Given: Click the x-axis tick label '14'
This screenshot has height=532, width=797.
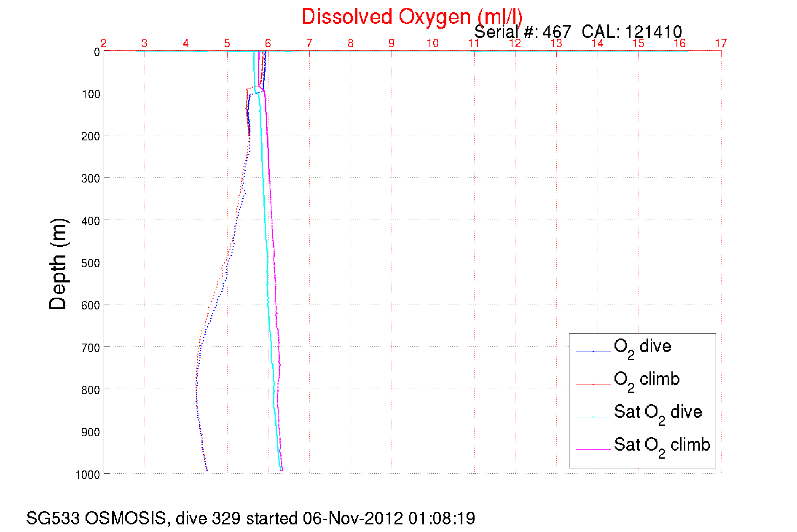Looking at the screenshot, I should tap(598, 43).
